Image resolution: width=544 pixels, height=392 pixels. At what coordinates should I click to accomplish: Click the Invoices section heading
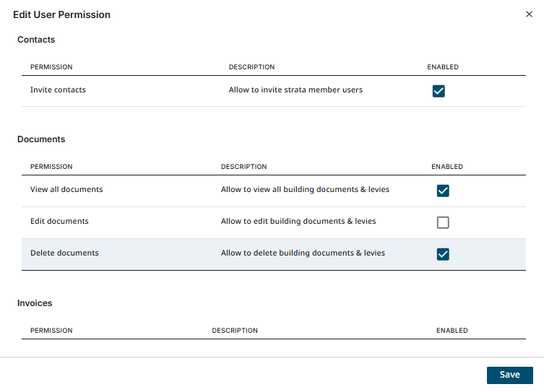[35, 303]
